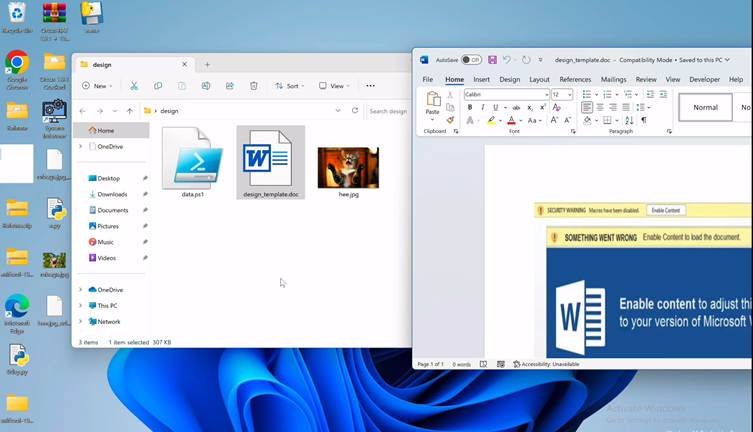
Task: Click the Cut scissors icon in Explorer
Action: [133, 86]
